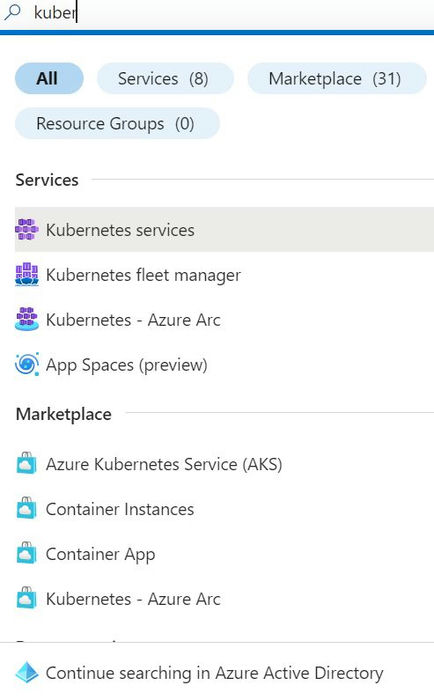The image size is (434, 700).
Task: Click the App Spaces preview swirl icon
Action: 27,364
